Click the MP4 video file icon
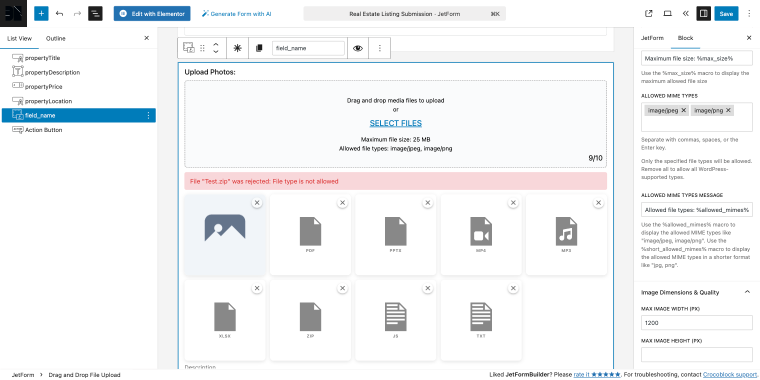This screenshot has height=380, width=760. 481,231
